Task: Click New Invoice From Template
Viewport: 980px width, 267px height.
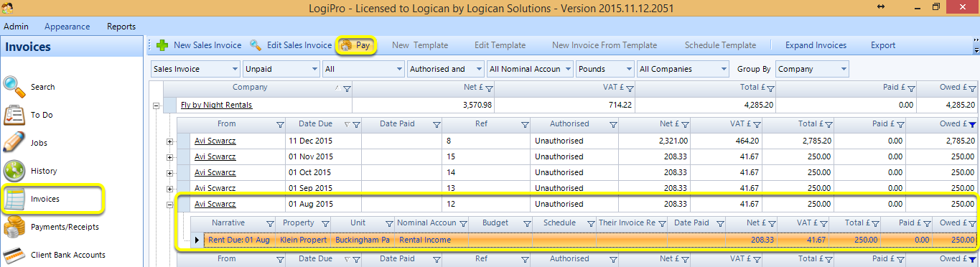Action: [605, 45]
